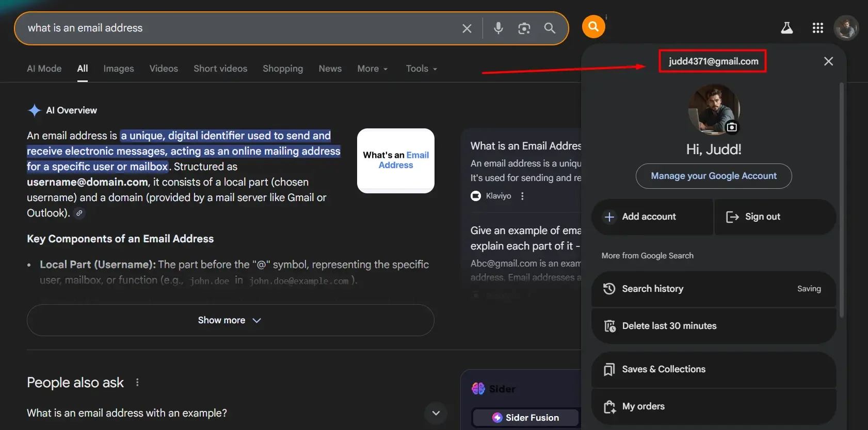
Task: Select the All results tab
Action: click(83, 69)
